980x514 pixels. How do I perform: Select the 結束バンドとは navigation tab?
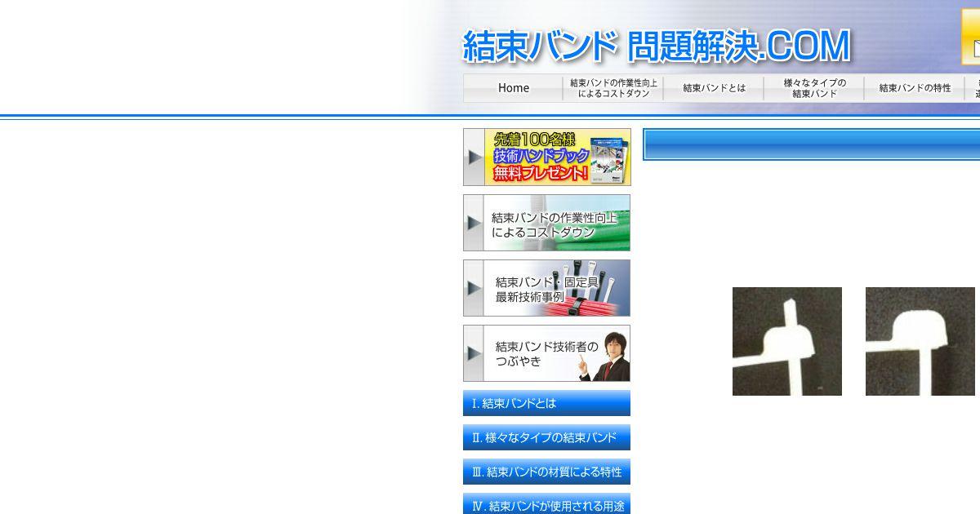pyautogui.click(x=714, y=88)
